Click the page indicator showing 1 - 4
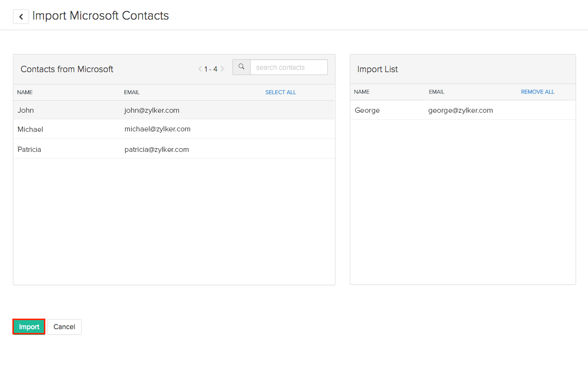This screenshot has height=375, width=588. coord(210,69)
